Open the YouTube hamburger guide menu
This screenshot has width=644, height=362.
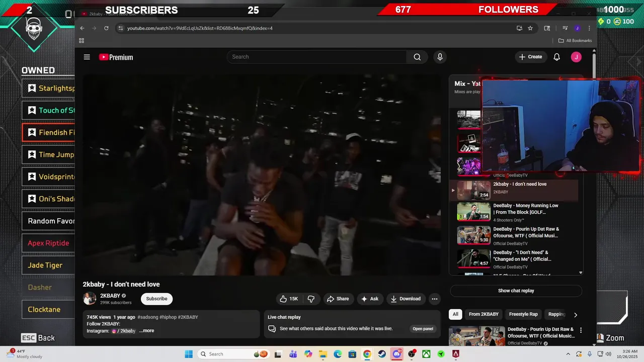click(87, 57)
